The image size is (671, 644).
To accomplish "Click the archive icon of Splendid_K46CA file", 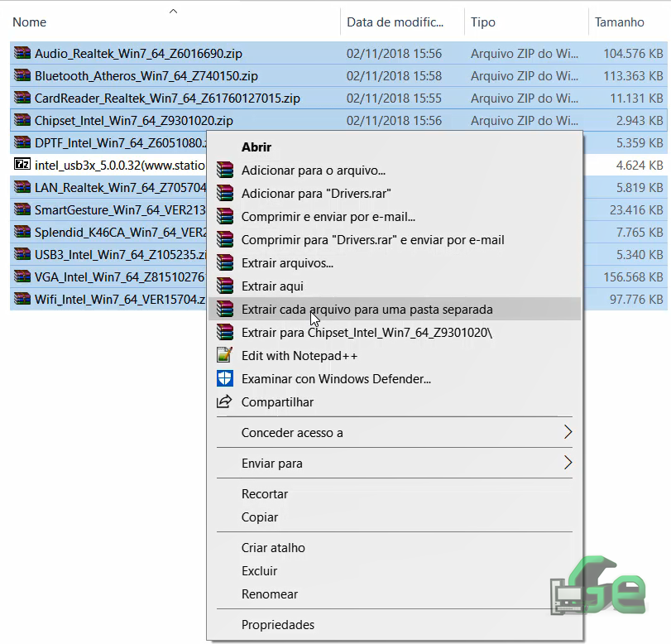I will pos(22,232).
